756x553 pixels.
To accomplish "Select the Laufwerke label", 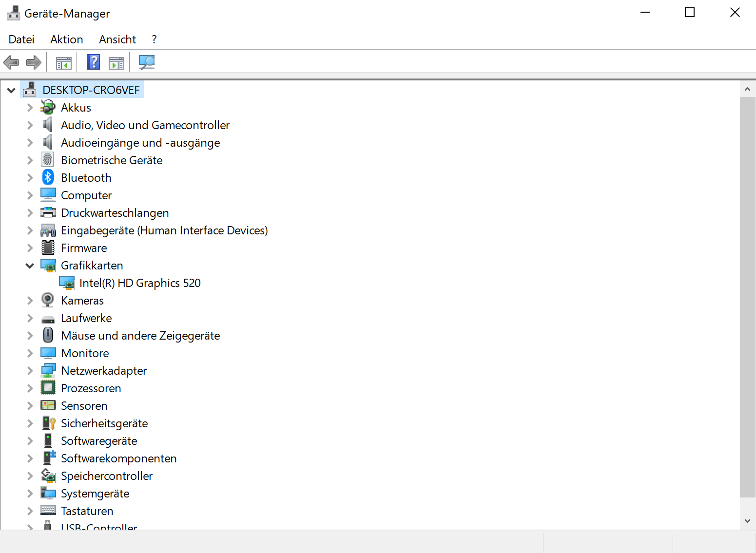I will pos(86,318).
